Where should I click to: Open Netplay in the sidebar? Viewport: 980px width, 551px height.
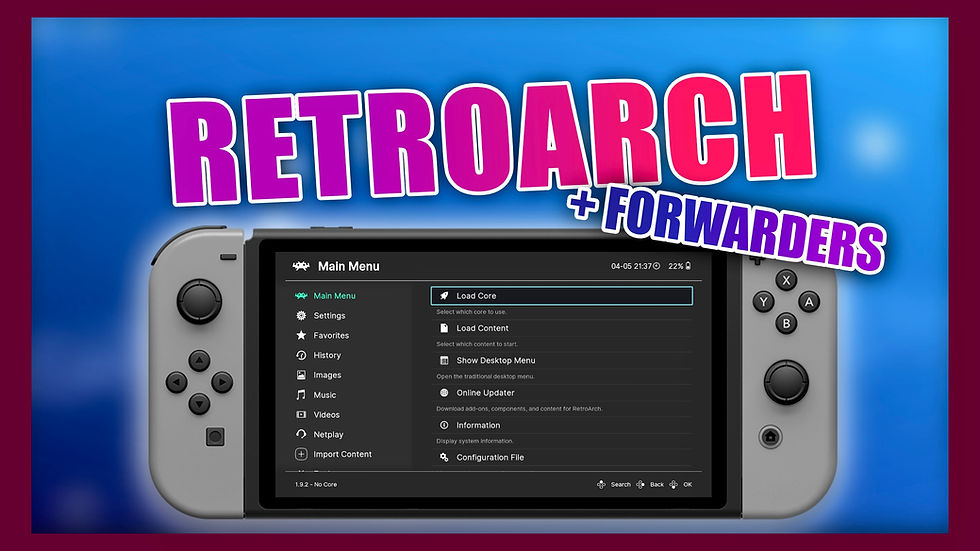328,434
